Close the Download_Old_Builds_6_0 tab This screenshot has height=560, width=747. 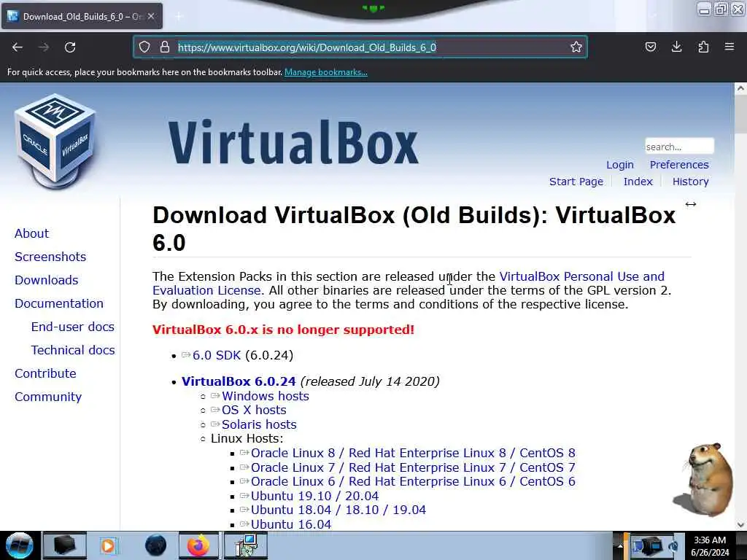[151, 16]
